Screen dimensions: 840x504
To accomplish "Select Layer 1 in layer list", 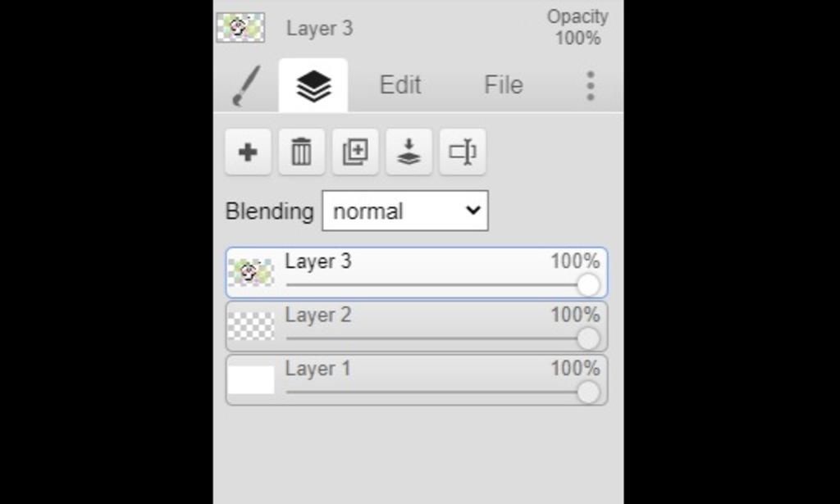I will (x=417, y=380).
